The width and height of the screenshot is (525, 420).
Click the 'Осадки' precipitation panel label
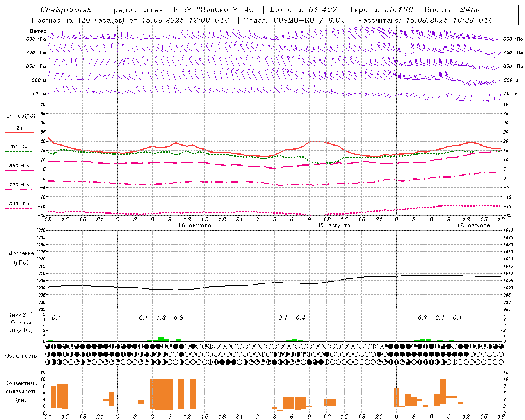[21, 322]
